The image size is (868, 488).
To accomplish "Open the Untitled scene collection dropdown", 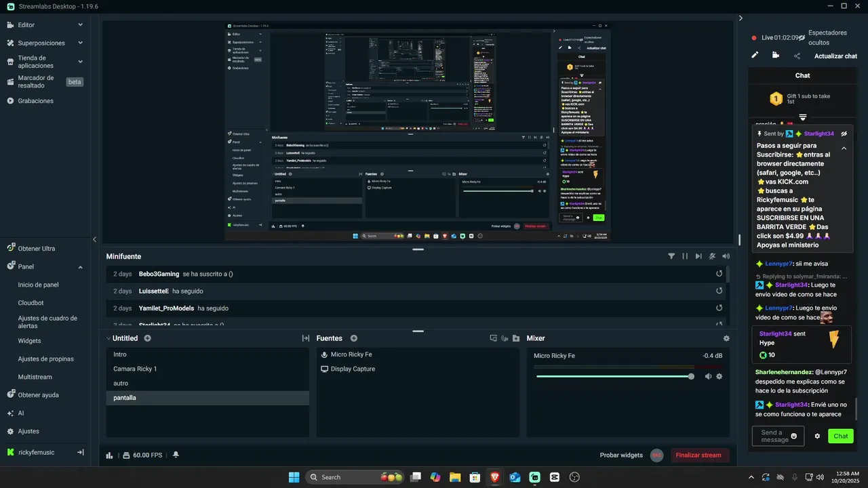I will pos(122,338).
